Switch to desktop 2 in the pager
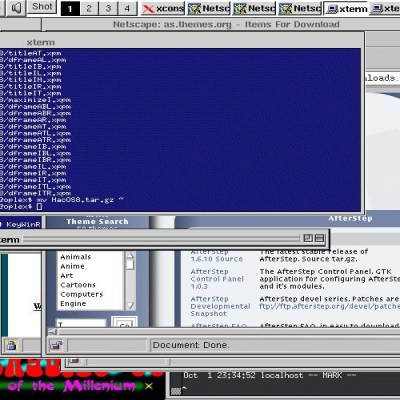 89,8
